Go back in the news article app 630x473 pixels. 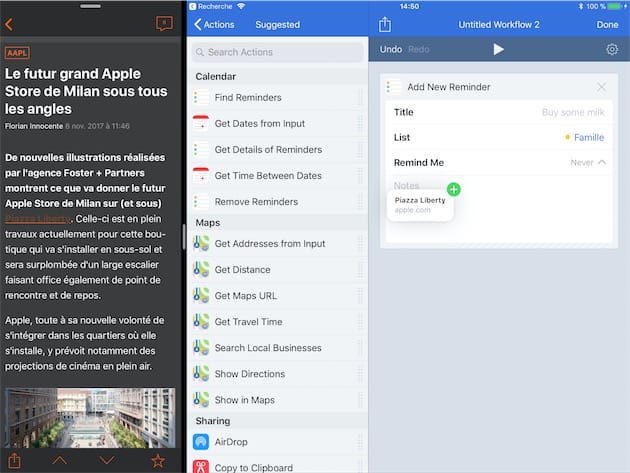tap(9, 25)
